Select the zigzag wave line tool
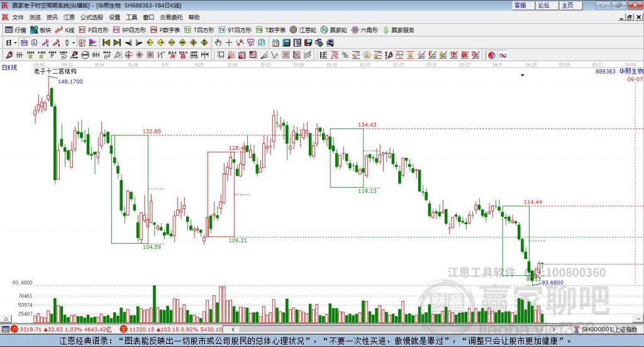Image resolution: width=644 pixels, height=347 pixels. (275, 55)
